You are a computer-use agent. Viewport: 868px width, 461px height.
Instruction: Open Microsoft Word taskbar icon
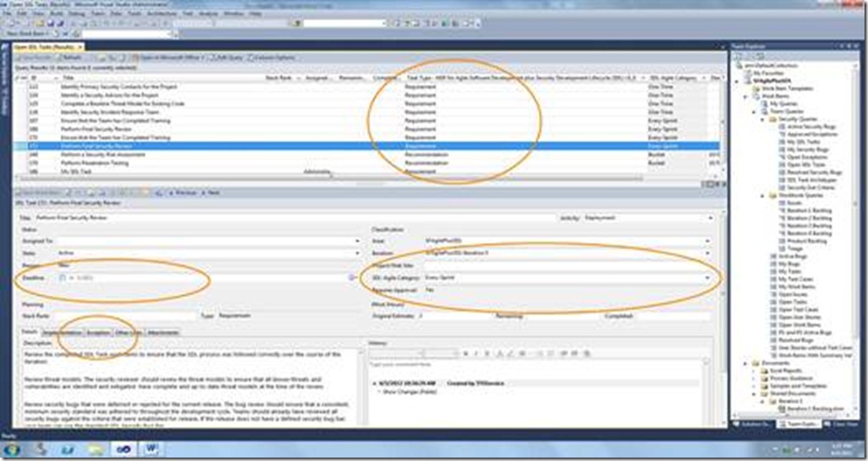(x=150, y=449)
